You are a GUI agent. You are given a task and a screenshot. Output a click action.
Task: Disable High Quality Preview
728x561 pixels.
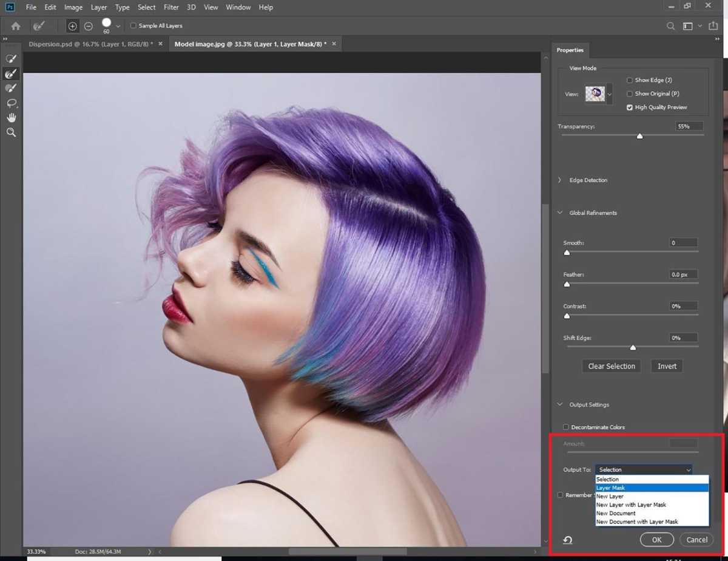point(630,107)
